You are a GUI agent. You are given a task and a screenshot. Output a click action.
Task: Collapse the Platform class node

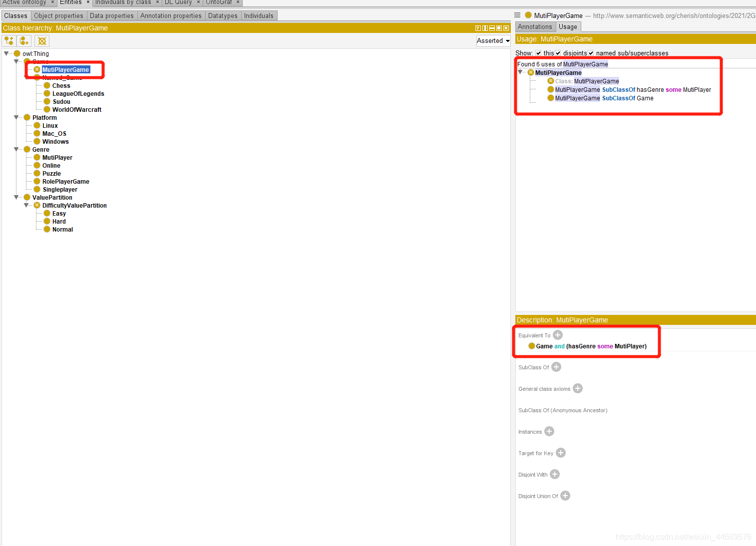[16, 117]
